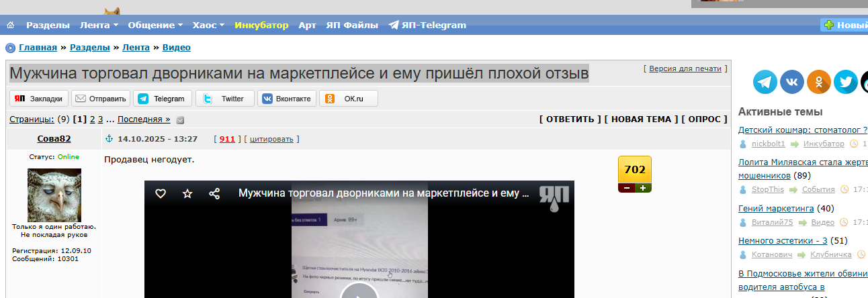Image resolution: width=868 pixels, height=298 pixels.
Task: Click the owl avatar image
Action: click(54, 195)
